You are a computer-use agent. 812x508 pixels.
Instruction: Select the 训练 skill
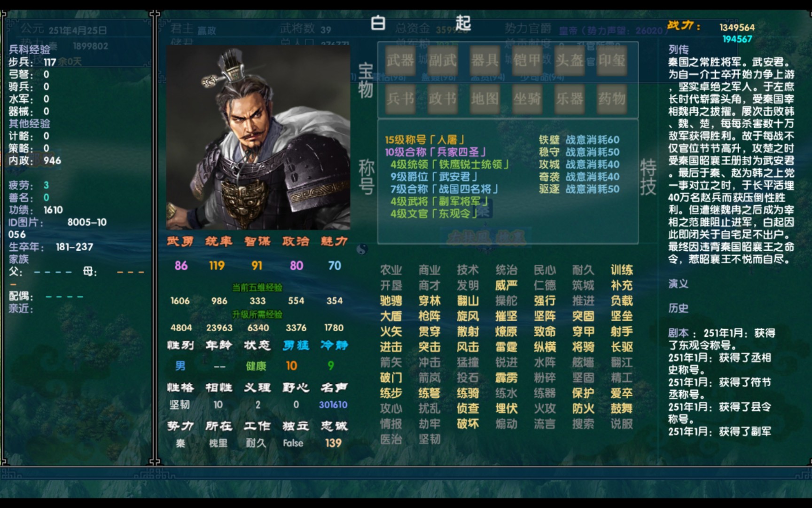(x=622, y=270)
